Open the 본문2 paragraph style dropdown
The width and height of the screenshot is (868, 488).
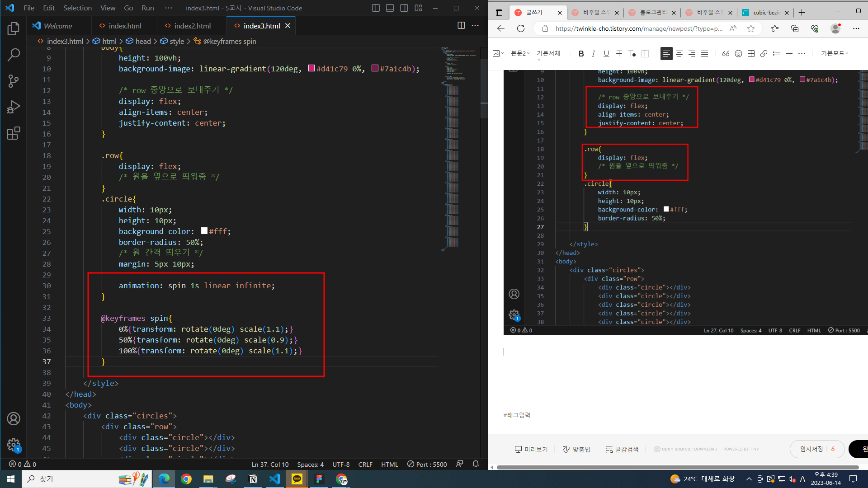(520, 53)
